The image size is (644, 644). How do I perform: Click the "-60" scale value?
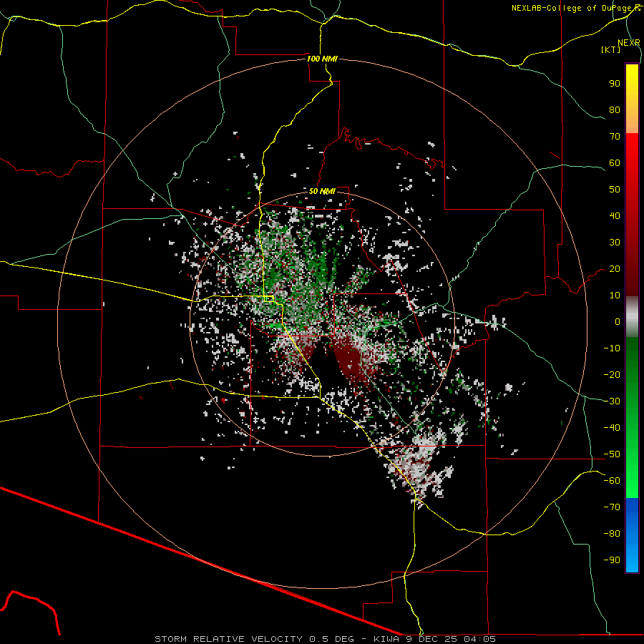612,481
